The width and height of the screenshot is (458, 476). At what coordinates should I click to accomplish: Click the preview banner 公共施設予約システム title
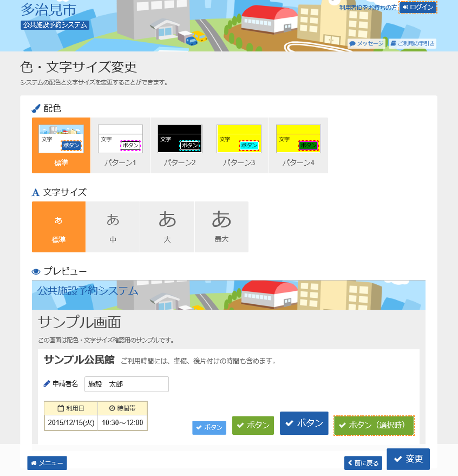88,291
